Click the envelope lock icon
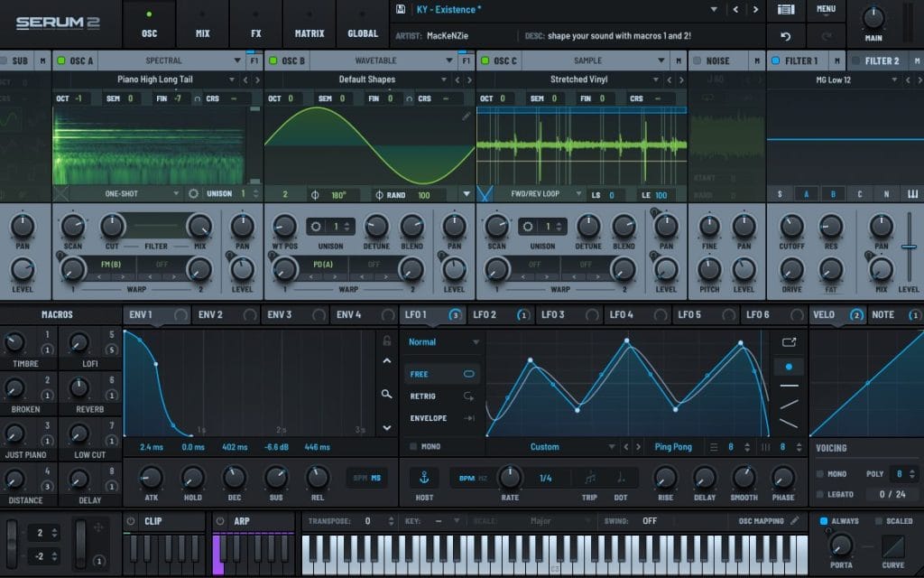The width and height of the screenshot is (924, 578). (x=386, y=340)
